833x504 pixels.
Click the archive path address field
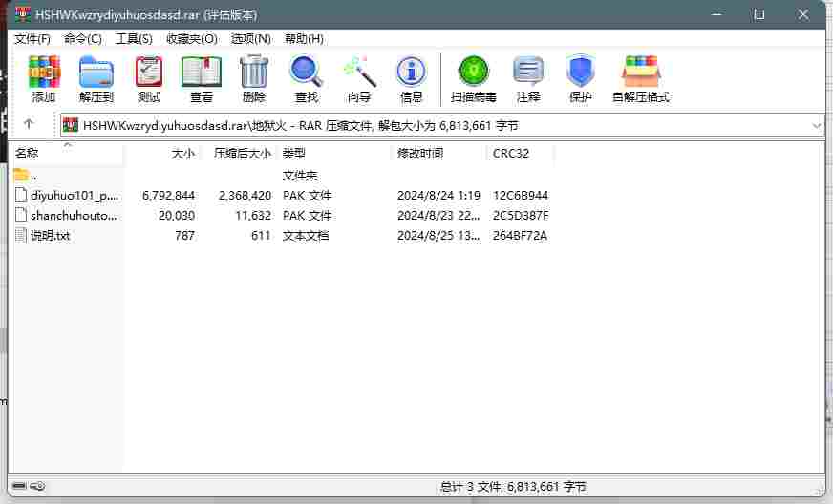442,126
